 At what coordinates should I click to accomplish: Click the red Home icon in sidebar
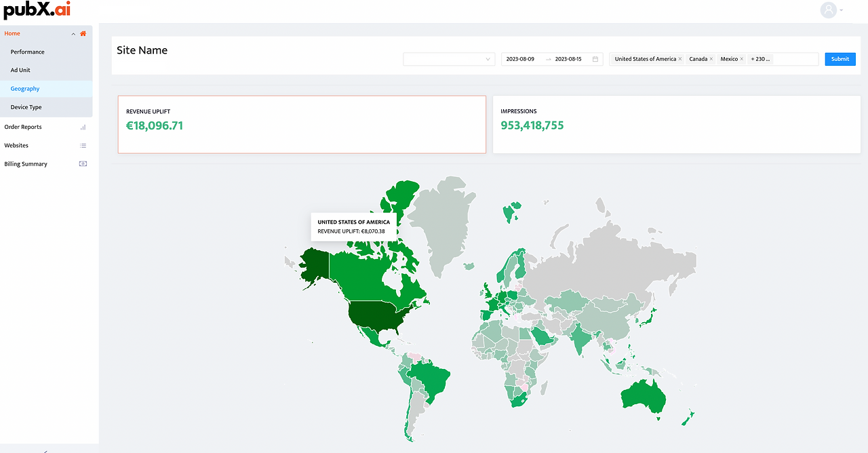tap(83, 33)
